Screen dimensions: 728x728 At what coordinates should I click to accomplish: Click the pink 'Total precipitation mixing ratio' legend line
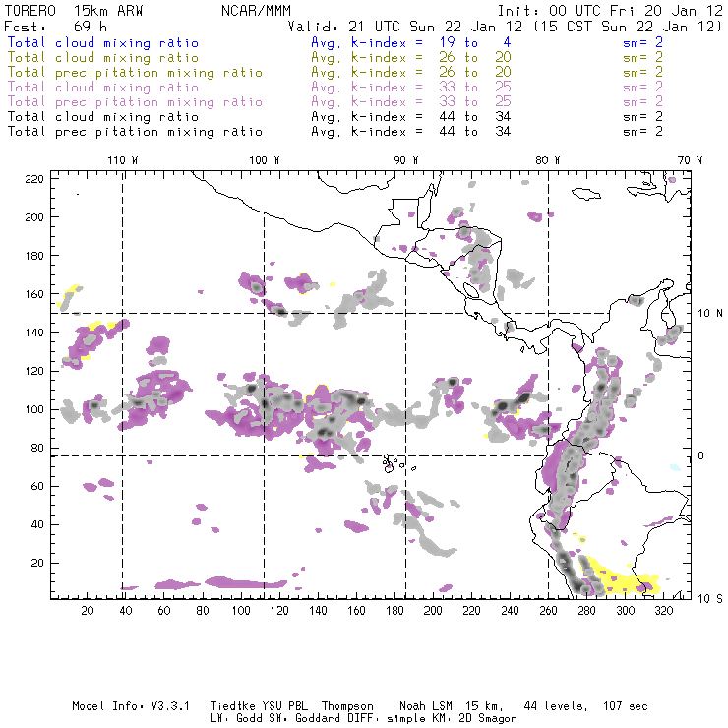pos(135,102)
